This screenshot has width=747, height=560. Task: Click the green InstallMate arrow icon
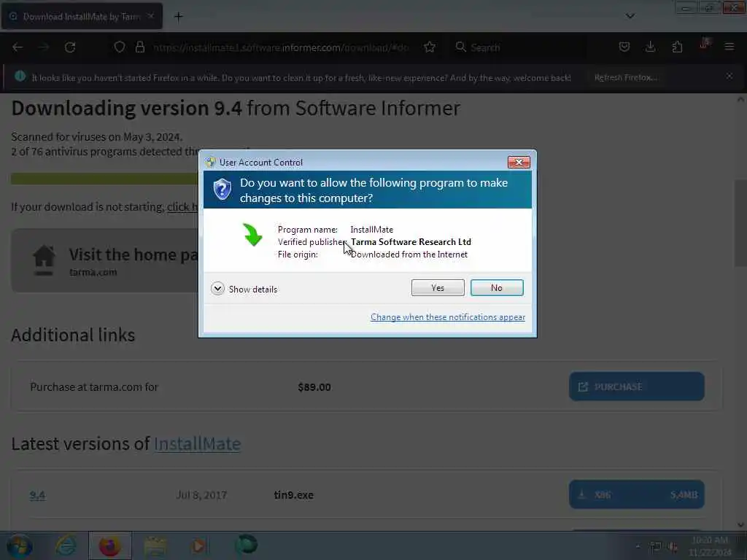(252, 235)
